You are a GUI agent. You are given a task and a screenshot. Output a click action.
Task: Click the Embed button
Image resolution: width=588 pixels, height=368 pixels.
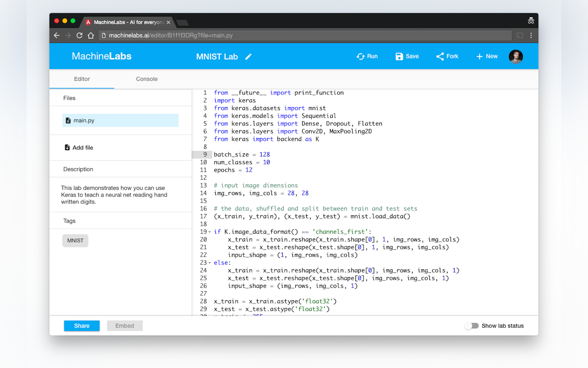click(x=125, y=326)
